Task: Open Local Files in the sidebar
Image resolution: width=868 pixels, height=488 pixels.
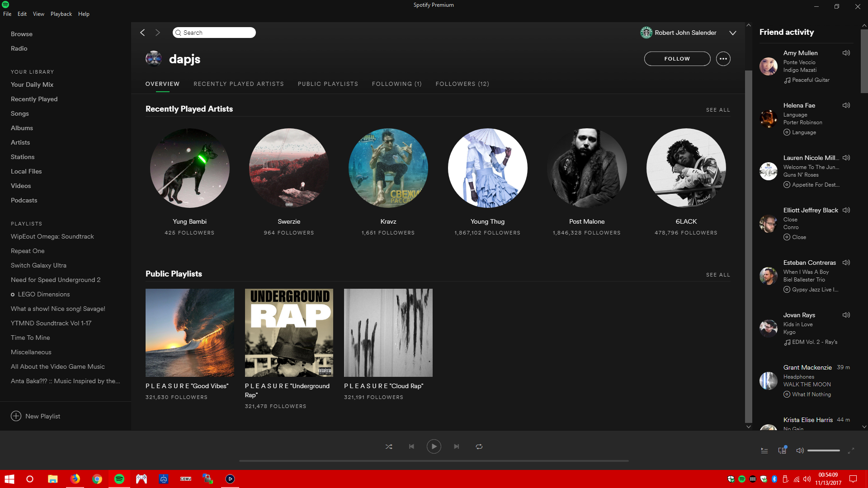Action: 26,171
